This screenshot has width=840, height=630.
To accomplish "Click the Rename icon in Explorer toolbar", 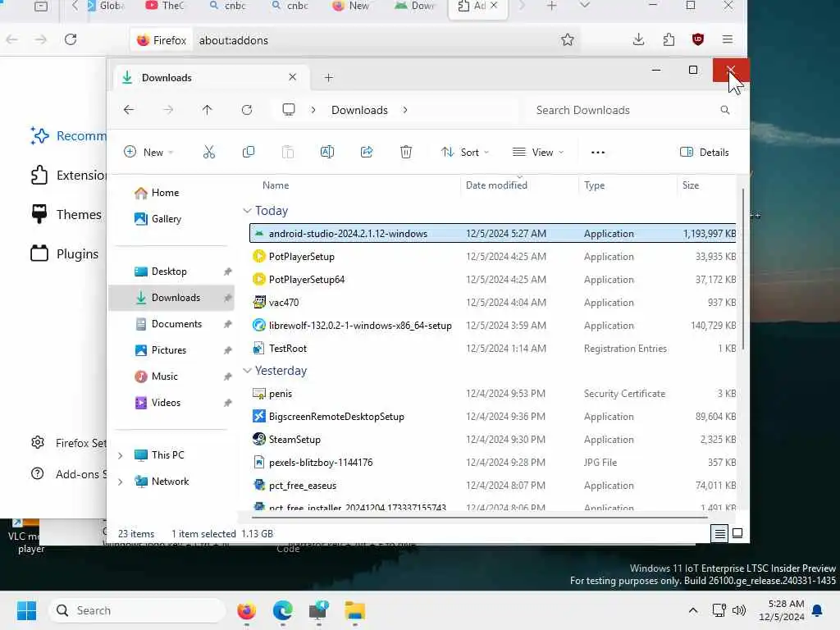I will pyautogui.click(x=326, y=152).
